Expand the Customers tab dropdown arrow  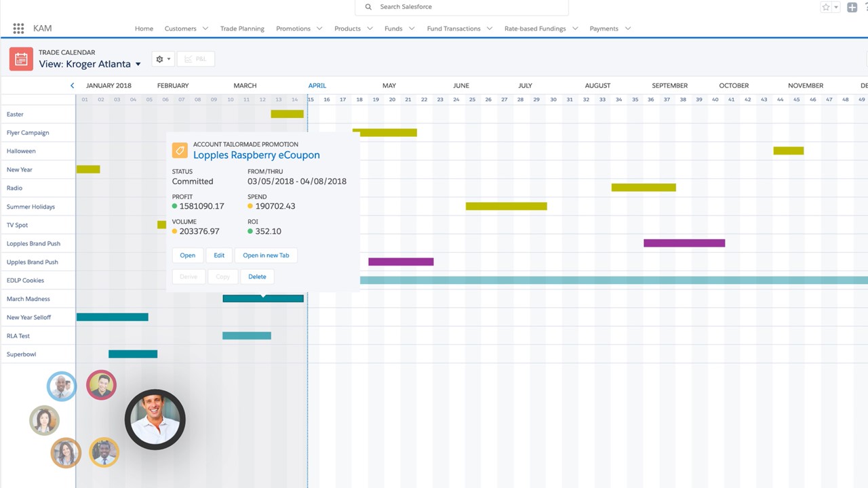point(205,28)
